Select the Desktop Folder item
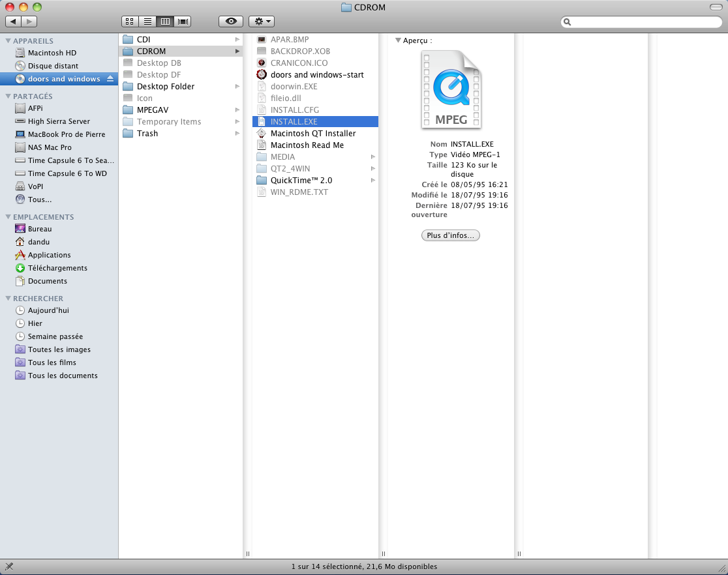Screen dimensions: 728x575 (x=181, y=86)
